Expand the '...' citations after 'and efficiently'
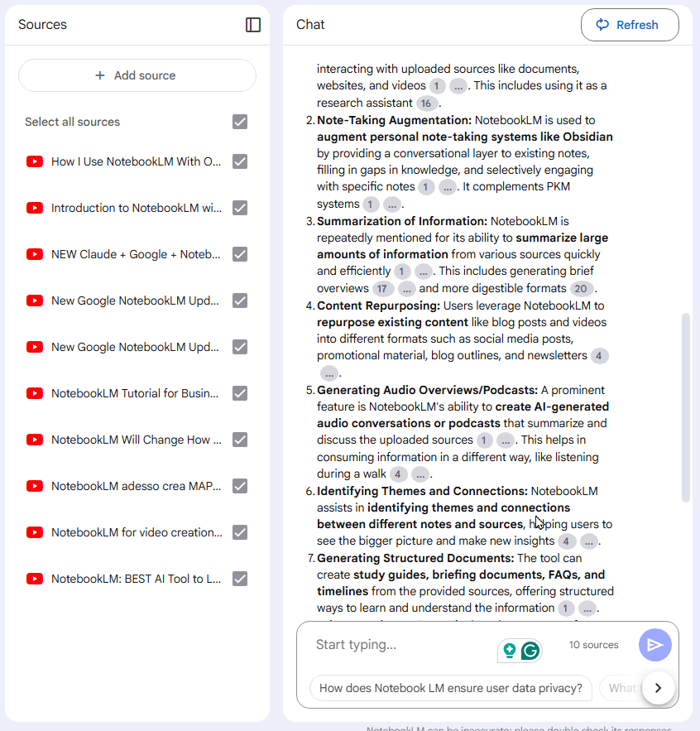The width and height of the screenshot is (700, 731). click(423, 272)
